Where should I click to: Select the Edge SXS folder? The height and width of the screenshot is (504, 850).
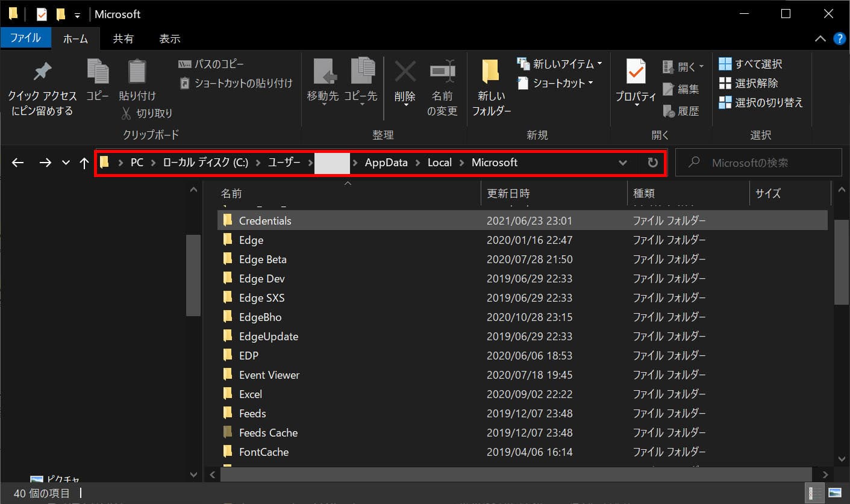522,297
